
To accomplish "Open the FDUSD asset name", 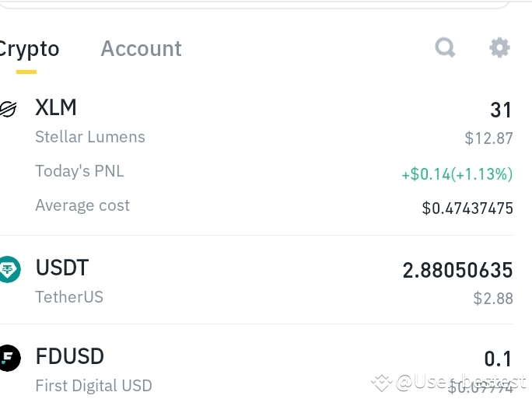I will [x=70, y=356].
